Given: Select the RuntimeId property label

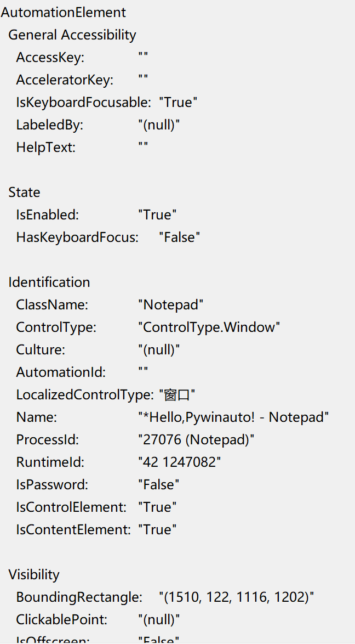Looking at the screenshot, I should coord(50,462).
